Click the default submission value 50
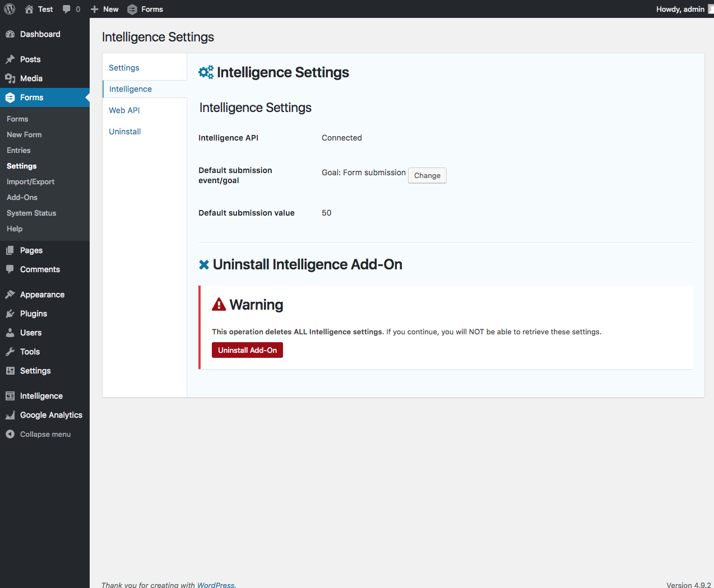Viewport: 714px width, 588px height. (x=327, y=213)
